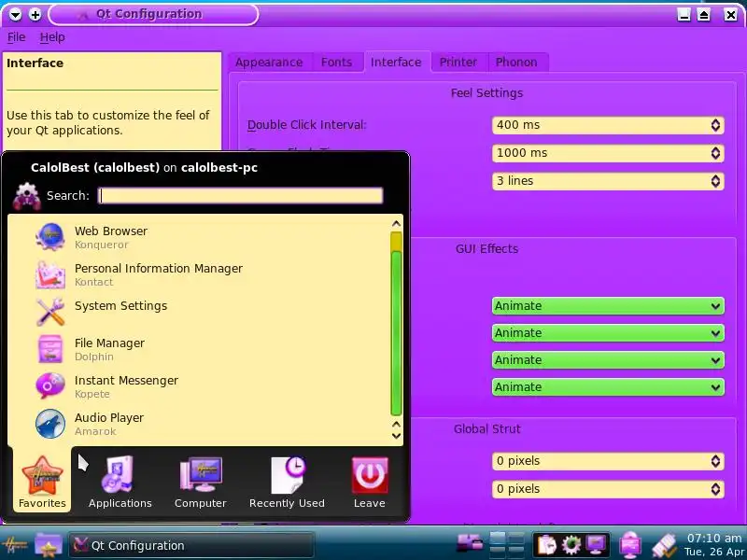The width and height of the screenshot is (747, 560).
Task: Start Kopete Instant Messenger icon
Action: coord(50,386)
